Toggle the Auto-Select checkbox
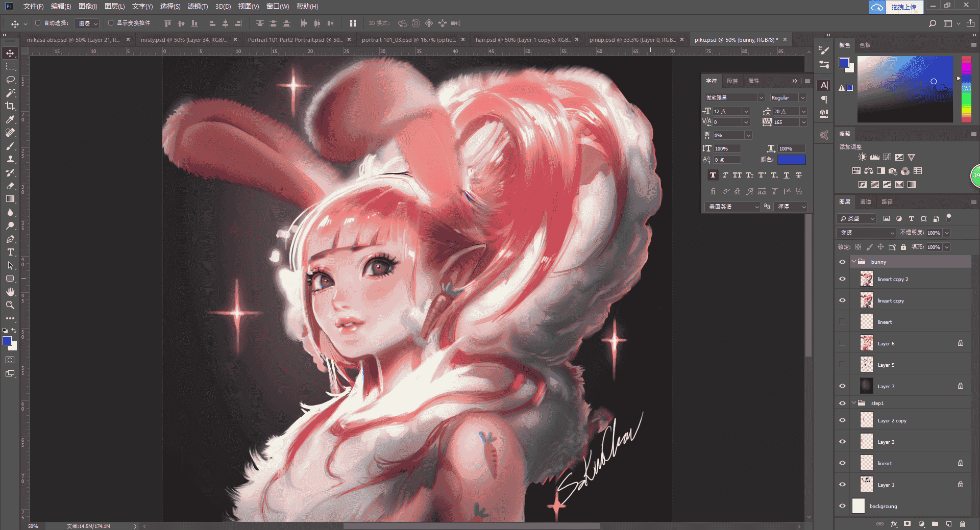This screenshot has height=530, width=980. click(x=38, y=23)
